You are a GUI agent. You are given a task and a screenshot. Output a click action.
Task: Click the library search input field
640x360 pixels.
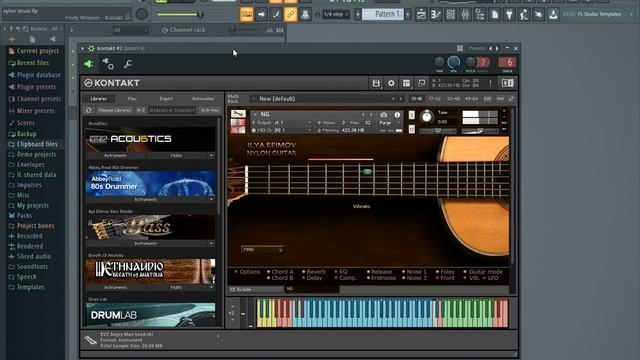[x=172, y=110]
